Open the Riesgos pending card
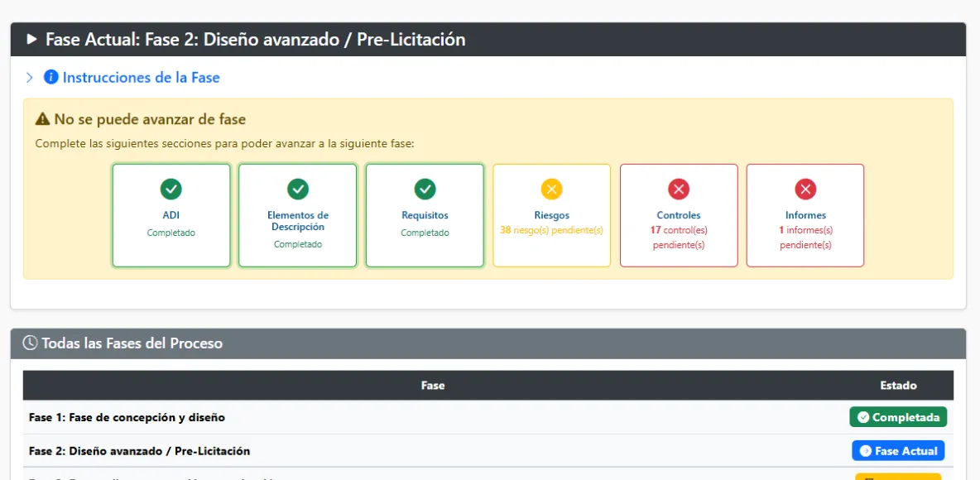The height and width of the screenshot is (480, 980). coord(551,216)
